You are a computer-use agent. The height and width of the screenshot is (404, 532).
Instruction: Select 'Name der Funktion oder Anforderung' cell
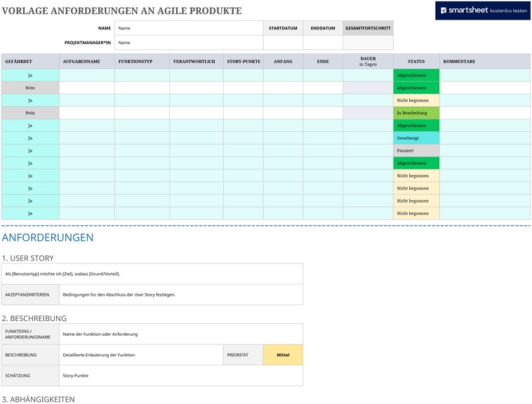click(x=181, y=334)
